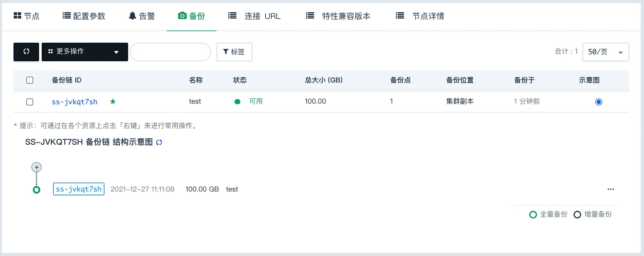Open the 连接 URL tab
Viewport: 644px width, 256px height.
(254, 16)
